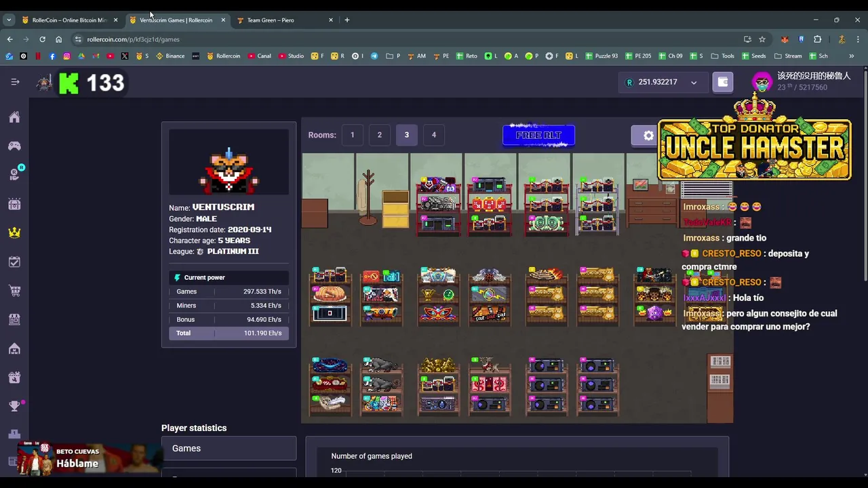Expand the Games player statistics section
This screenshot has width=868, height=488.
229,449
